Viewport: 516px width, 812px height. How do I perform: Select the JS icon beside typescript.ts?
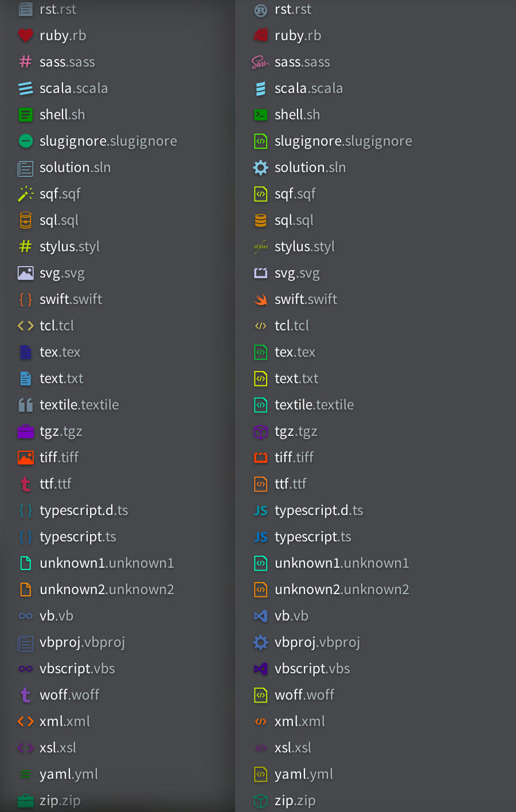point(261,537)
